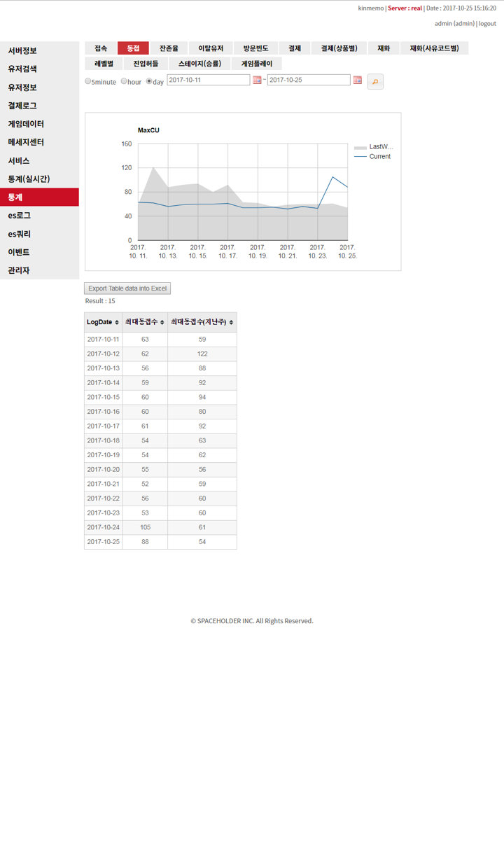Switch to the 잔존율 tab
The image size is (504, 843).
(x=169, y=48)
